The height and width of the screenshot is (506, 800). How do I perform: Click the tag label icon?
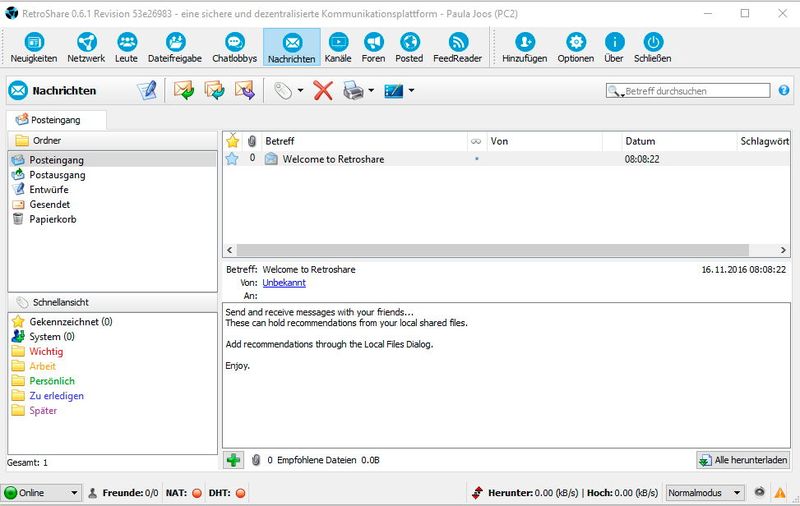coord(283,91)
